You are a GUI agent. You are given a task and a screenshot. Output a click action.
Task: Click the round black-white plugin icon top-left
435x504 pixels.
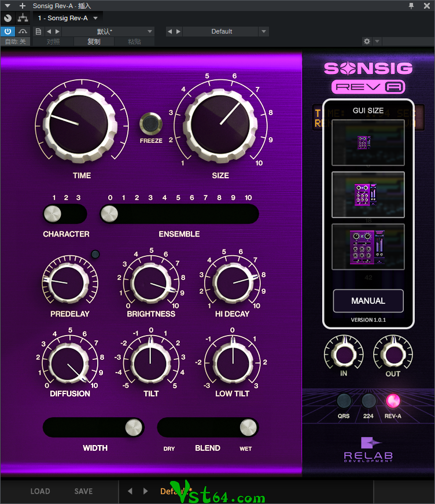[x=8, y=19]
